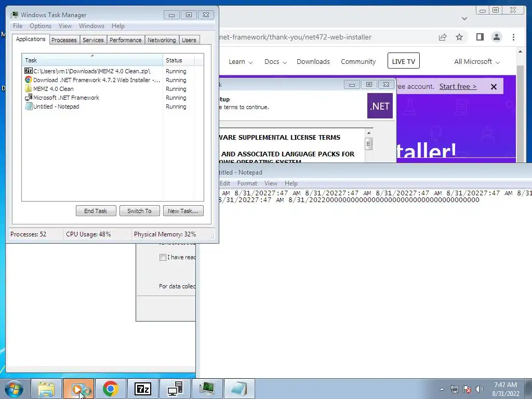Click the license terms scrollbar thumb
Image resolution: width=532 pixels, height=399 pixels.
pyautogui.click(x=369, y=144)
